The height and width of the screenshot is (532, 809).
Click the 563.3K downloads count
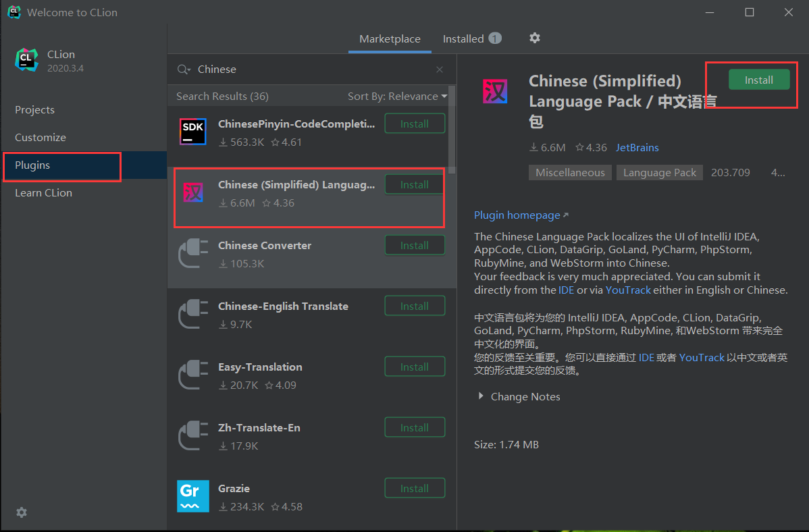click(242, 142)
